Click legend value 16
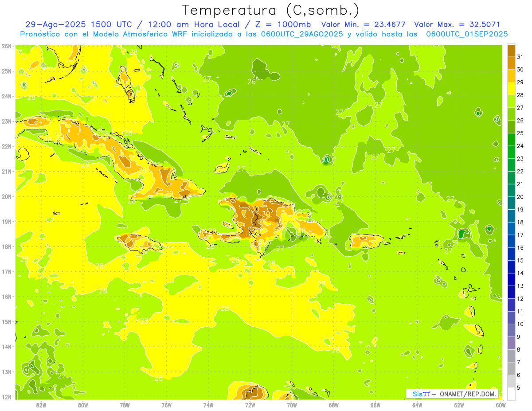Screen dimensions: 532x411 point(520,247)
